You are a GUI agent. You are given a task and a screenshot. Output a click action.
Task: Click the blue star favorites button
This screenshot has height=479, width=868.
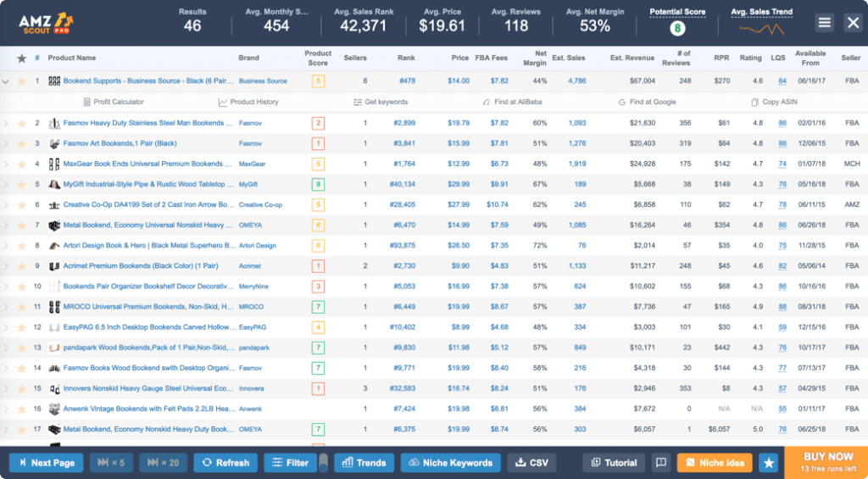tap(768, 463)
